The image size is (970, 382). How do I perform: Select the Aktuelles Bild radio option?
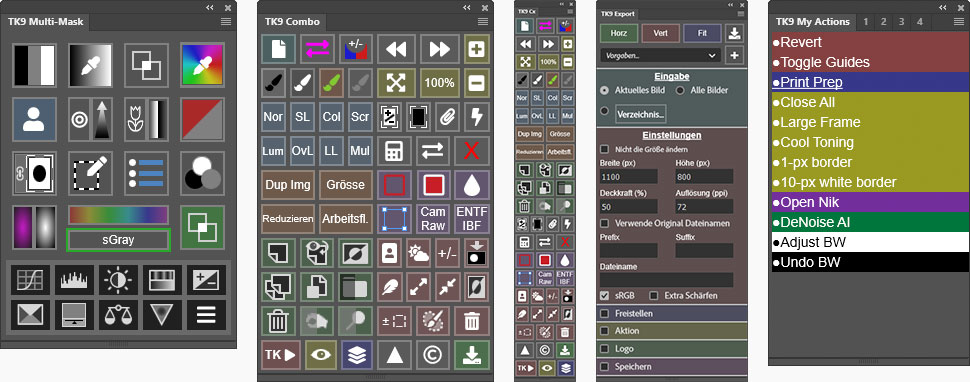(604, 90)
